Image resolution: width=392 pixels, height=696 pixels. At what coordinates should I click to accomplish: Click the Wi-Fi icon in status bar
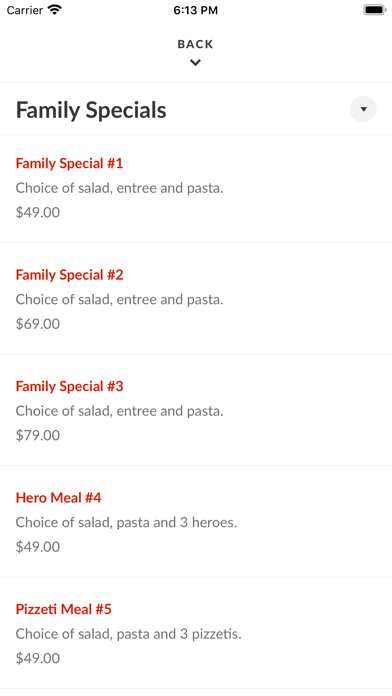coord(55,10)
